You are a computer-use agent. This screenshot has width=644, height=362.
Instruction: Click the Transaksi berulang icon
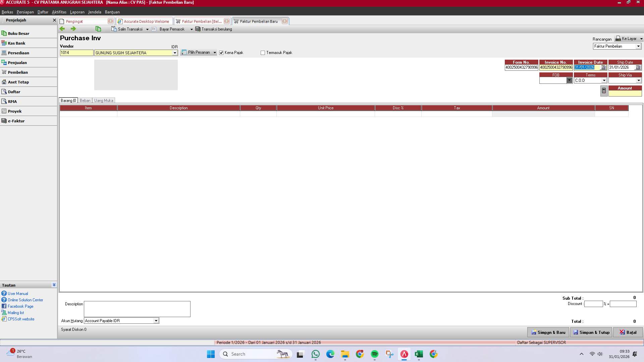[198, 29]
